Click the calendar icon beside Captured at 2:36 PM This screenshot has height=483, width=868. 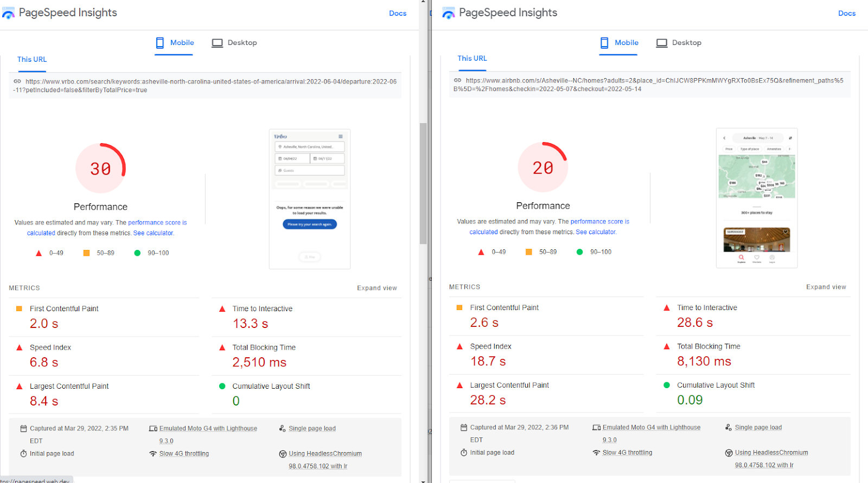click(464, 428)
